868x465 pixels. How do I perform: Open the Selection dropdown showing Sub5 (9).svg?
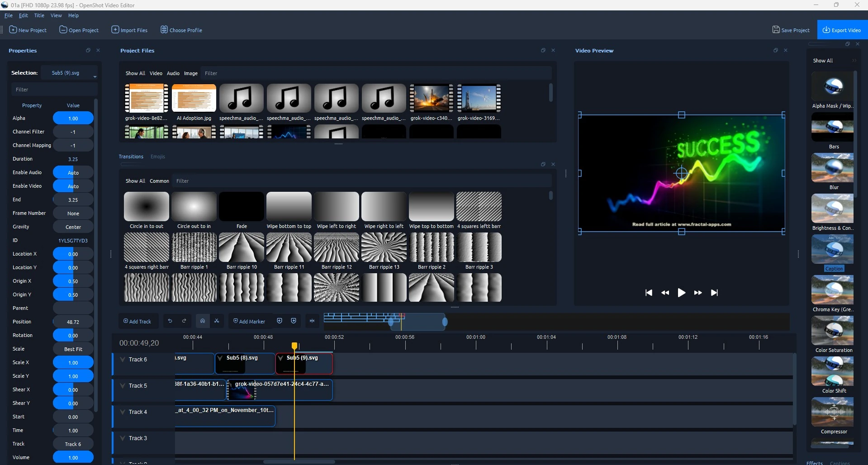click(x=69, y=73)
